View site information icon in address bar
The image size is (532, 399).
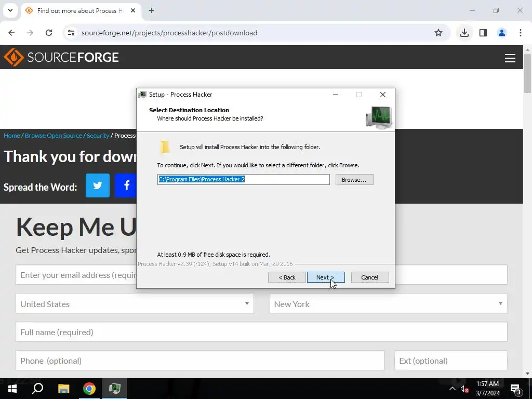pos(71,33)
